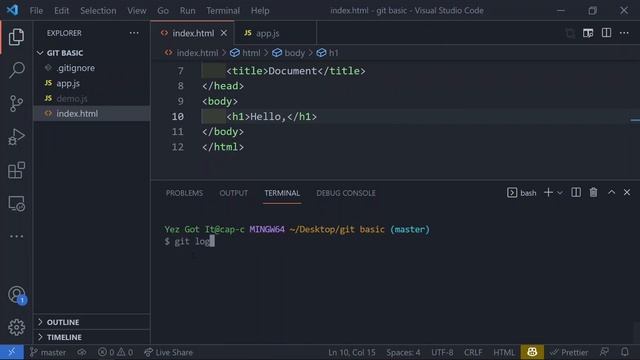Open editor more actions menu
Image resolution: width=640 pixels, height=360 pixels.
pos(624,33)
